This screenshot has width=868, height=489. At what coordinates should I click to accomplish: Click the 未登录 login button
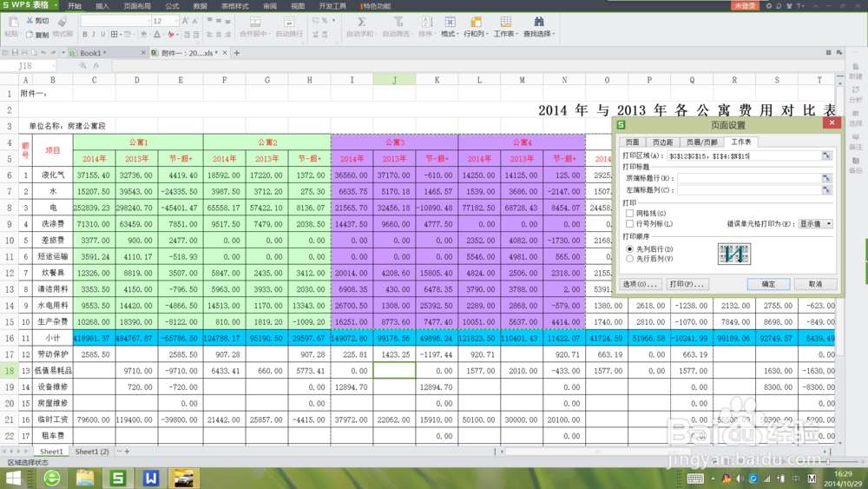click(745, 5)
